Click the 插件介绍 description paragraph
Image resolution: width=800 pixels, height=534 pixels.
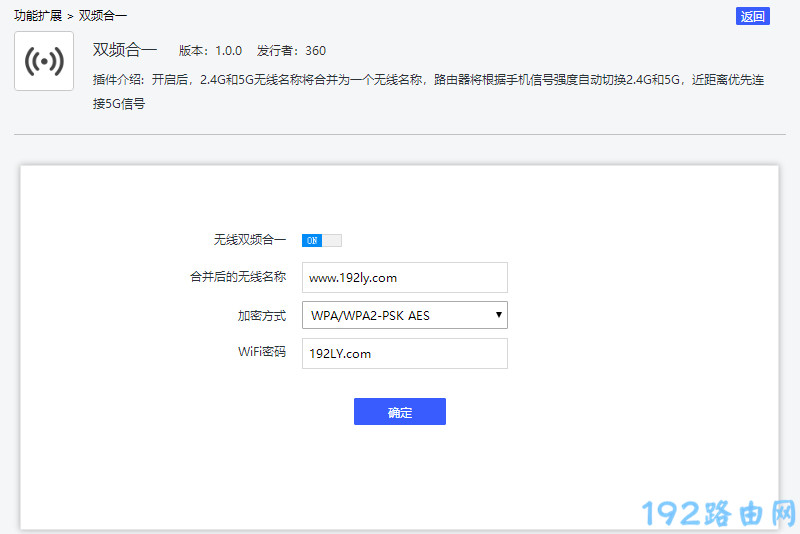click(x=428, y=80)
